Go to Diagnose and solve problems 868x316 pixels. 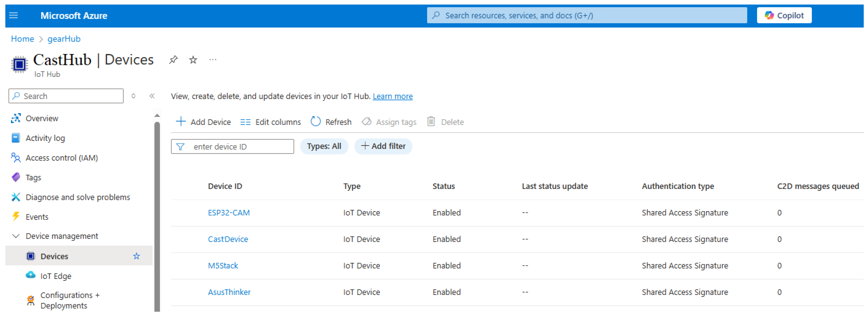point(78,197)
